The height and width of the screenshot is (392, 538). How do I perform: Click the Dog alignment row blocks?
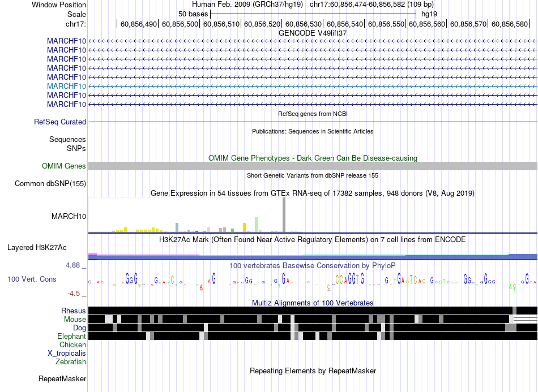tap(313, 328)
